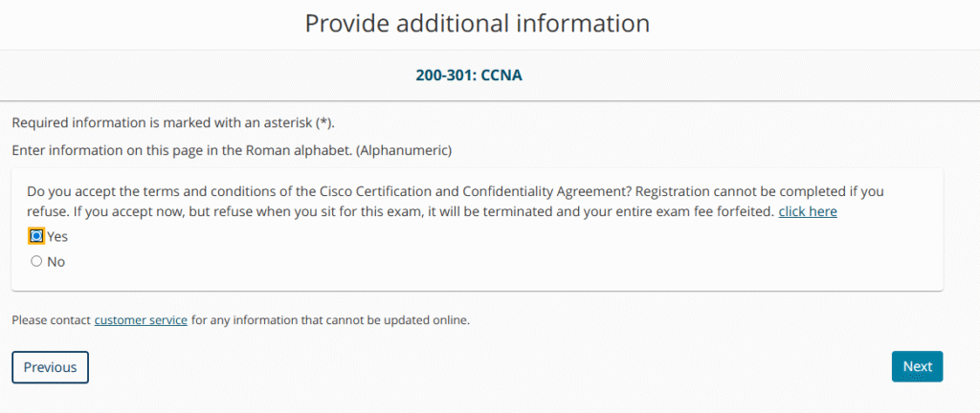Image resolution: width=980 pixels, height=413 pixels.
Task: Click the "No" option label text
Action: coord(56,262)
